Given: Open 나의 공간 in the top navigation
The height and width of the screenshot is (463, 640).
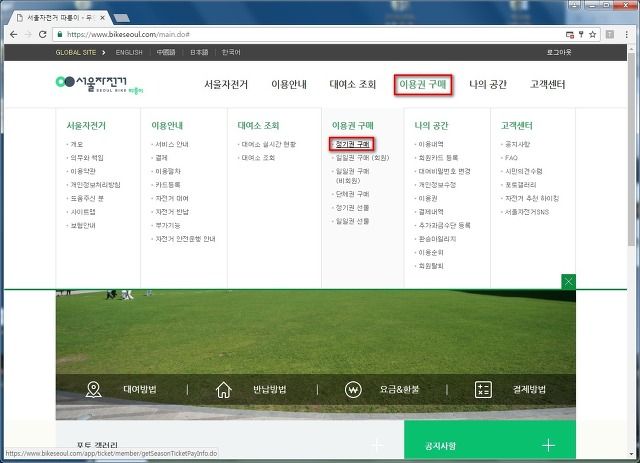Looking at the screenshot, I should click(488, 85).
